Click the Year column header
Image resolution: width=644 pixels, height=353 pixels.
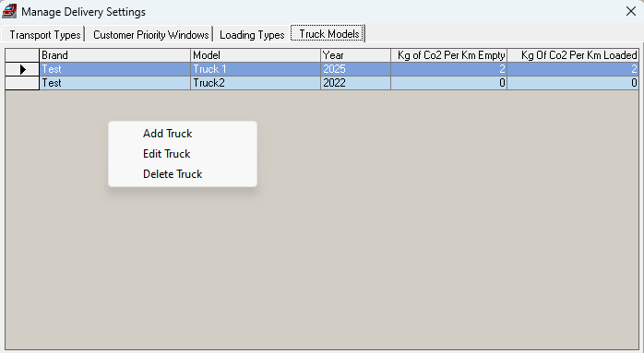pyautogui.click(x=356, y=55)
